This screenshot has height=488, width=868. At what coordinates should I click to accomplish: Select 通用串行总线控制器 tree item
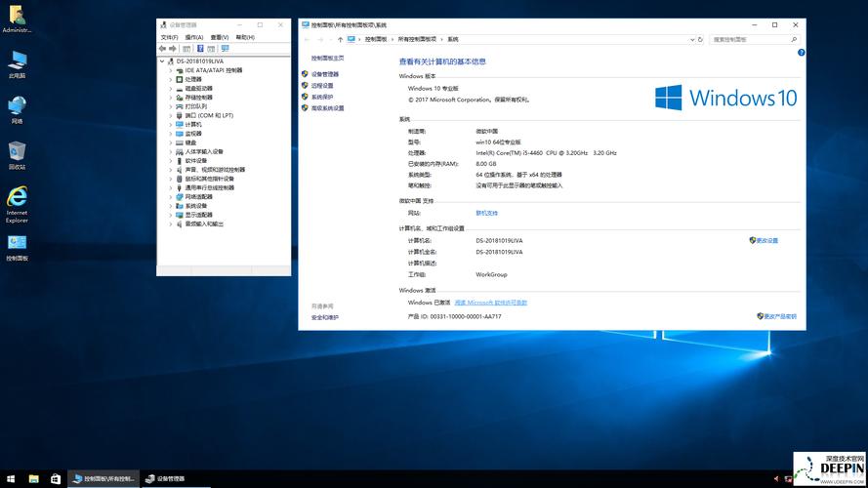tap(209, 187)
